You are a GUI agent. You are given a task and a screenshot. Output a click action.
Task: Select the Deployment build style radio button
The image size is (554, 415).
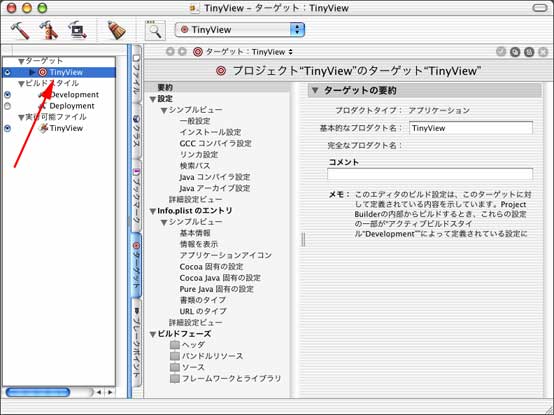[x=7, y=106]
